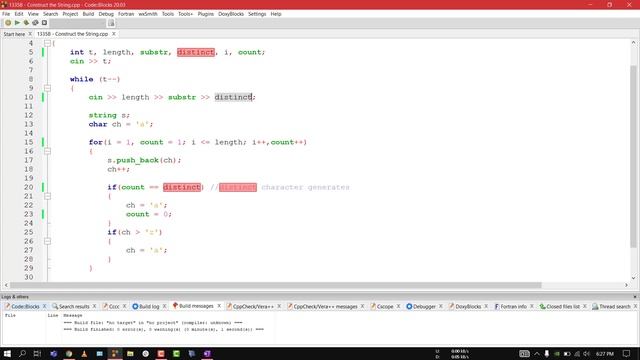640x360 pixels.
Task: Click the editor horizontal scrollbar
Action: pyautogui.click(x=276, y=285)
